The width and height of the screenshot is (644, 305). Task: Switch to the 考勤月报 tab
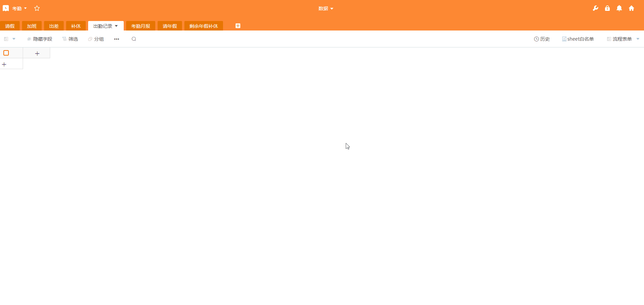[x=141, y=26]
